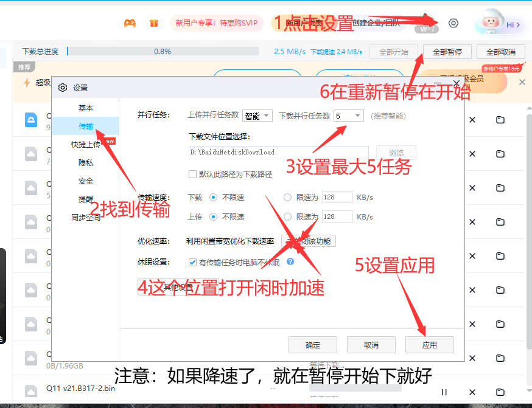The height and width of the screenshot is (408, 532).
Task: Uncheck 有传输任务时电脑不休眠
Action: (192, 263)
